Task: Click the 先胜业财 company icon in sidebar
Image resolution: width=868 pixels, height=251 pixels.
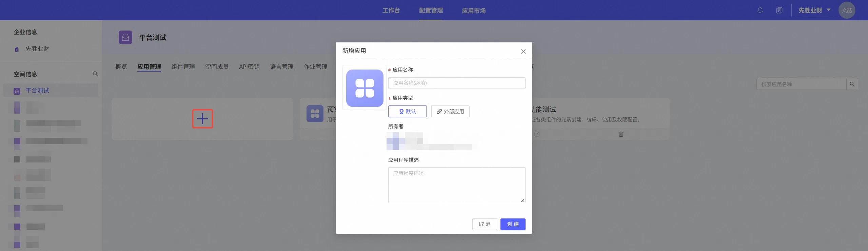Action: point(17,49)
